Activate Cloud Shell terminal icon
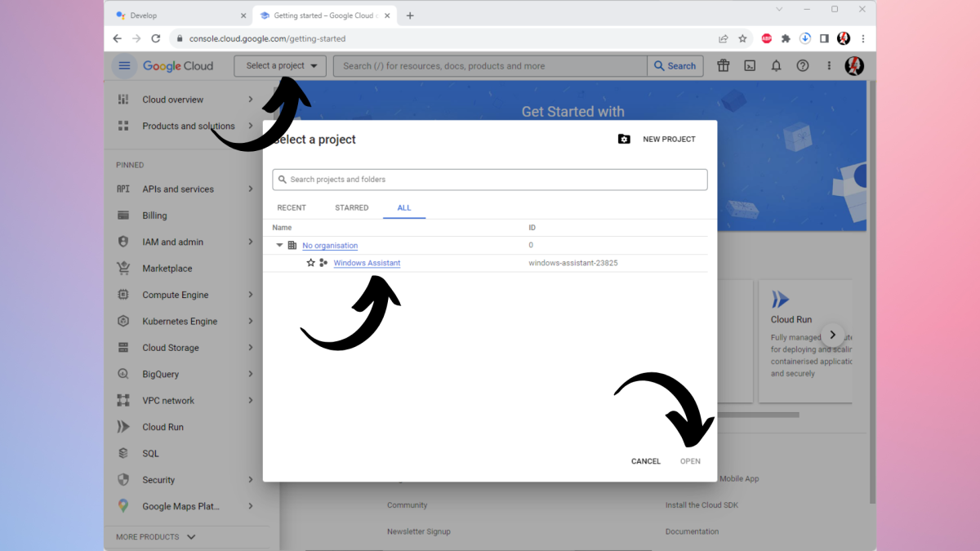Viewport: 980px width, 551px height. [x=750, y=66]
